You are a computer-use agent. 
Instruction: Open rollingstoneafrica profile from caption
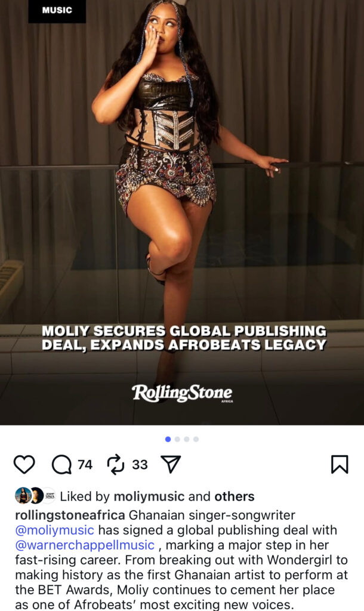click(x=70, y=516)
